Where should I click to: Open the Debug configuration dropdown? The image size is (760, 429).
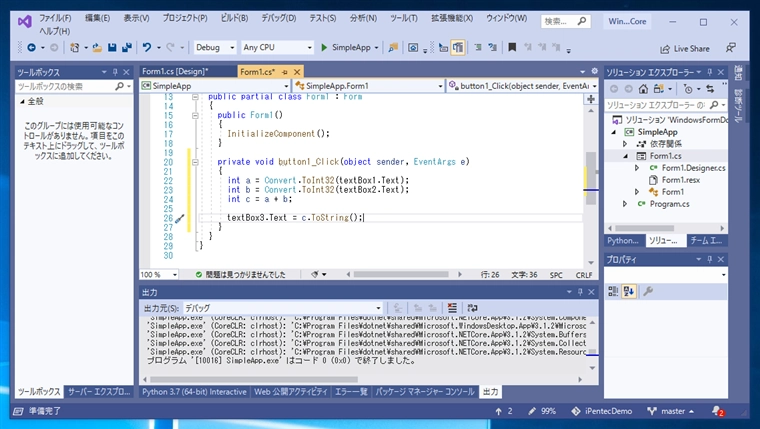[x=215, y=47]
